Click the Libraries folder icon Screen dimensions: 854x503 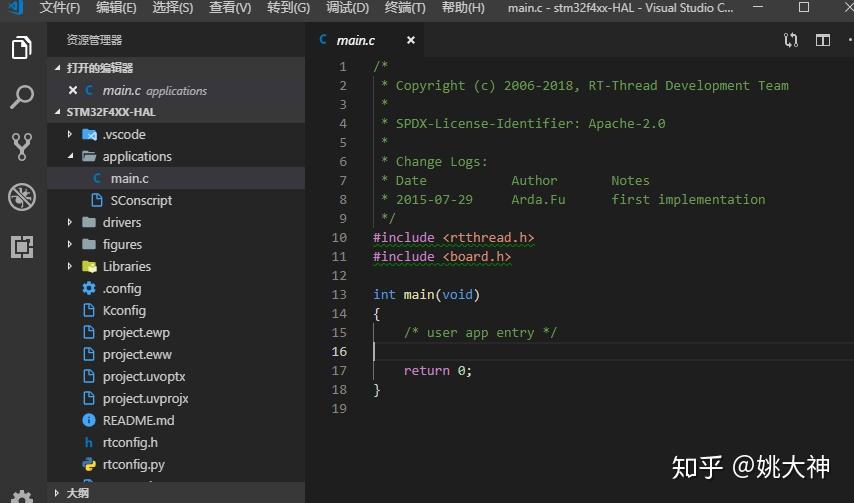click(89, 266)
